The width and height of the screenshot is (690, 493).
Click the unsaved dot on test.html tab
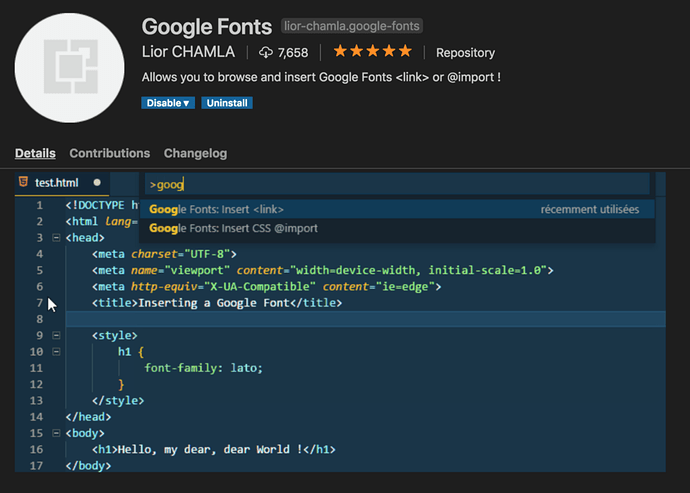tap(97, 182)
